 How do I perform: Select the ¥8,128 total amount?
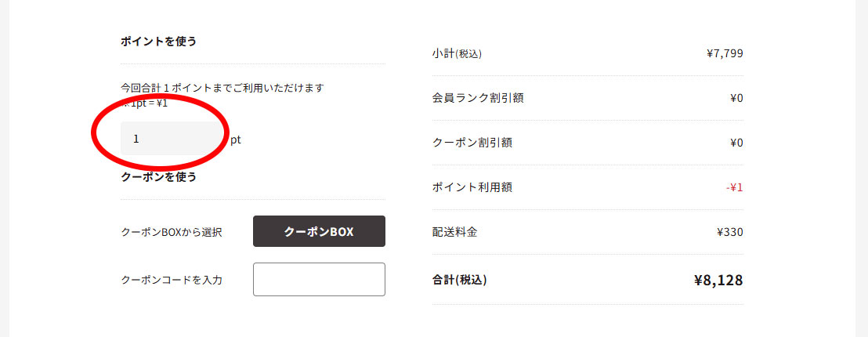[718, 280]
